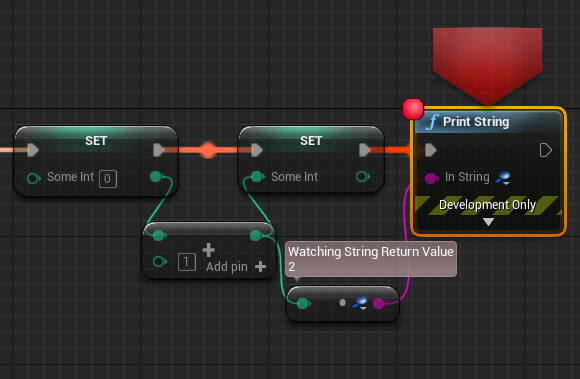This screenshot has width=580, height=379.
Task: Click the Watching String Return Value tooltip
Action: (x=371, y=259)
